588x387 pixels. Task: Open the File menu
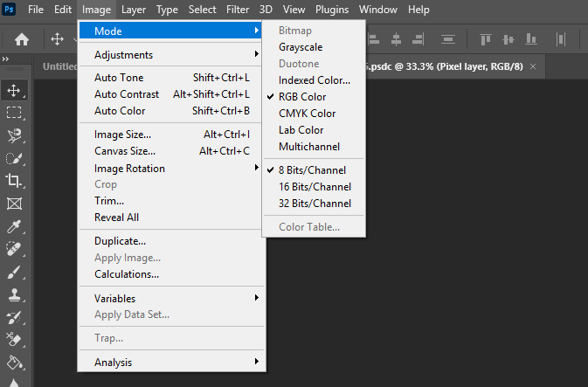pyautogui.click(x=36, y=10)
